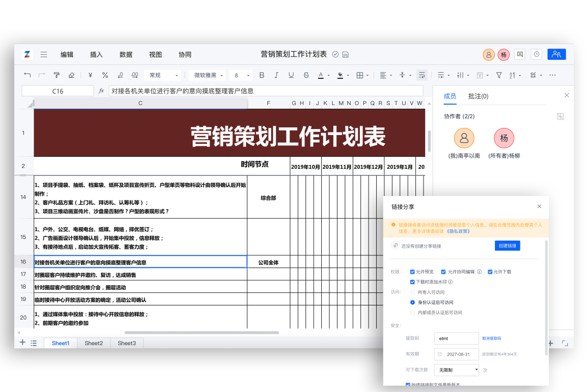Click the orange user avatar in header
This screenshot has width=588, height=392.
tap(488, 55)
